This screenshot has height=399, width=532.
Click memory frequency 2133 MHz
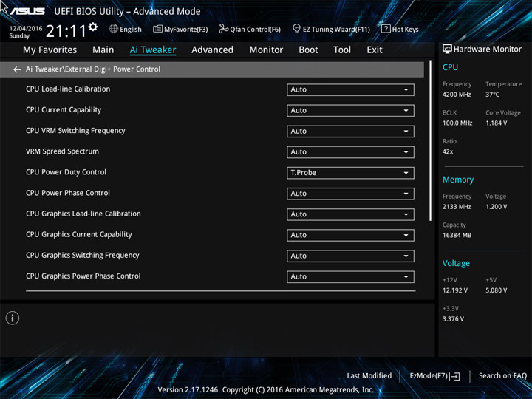(457, 207)
